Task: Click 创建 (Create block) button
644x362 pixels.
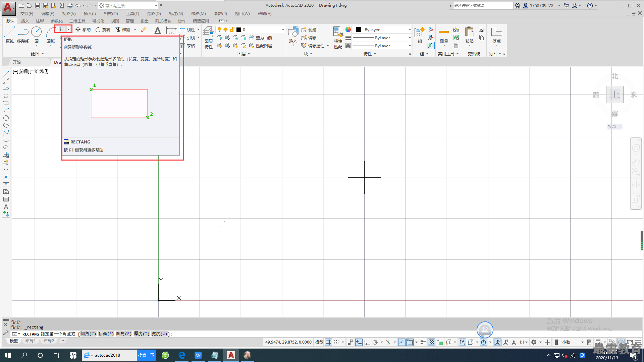Action: 309,29
